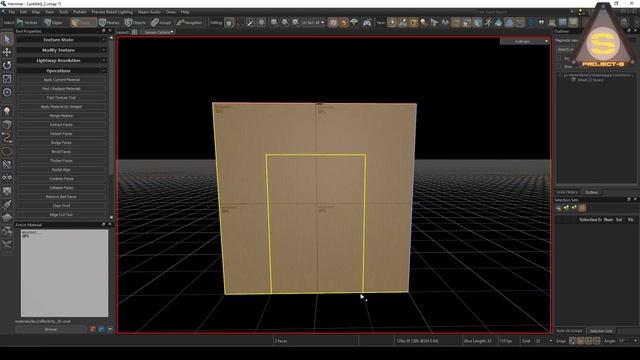Switch select mode to Faces
Screen dimensions: 640x360
click(83, 23)
